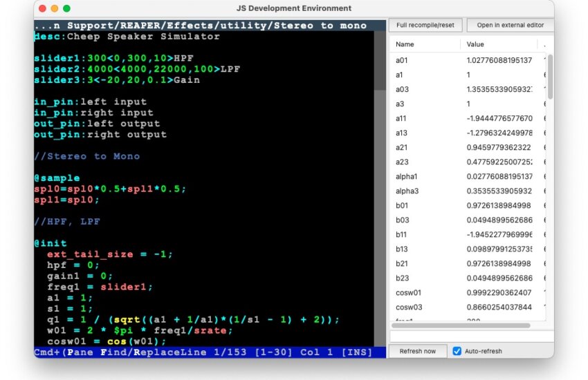Click the green zoom window button
The image size is (588, 380).
(66, 8)
